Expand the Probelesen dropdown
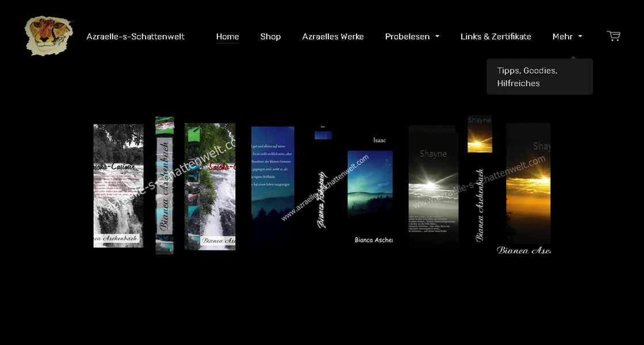 click(412, 36)
